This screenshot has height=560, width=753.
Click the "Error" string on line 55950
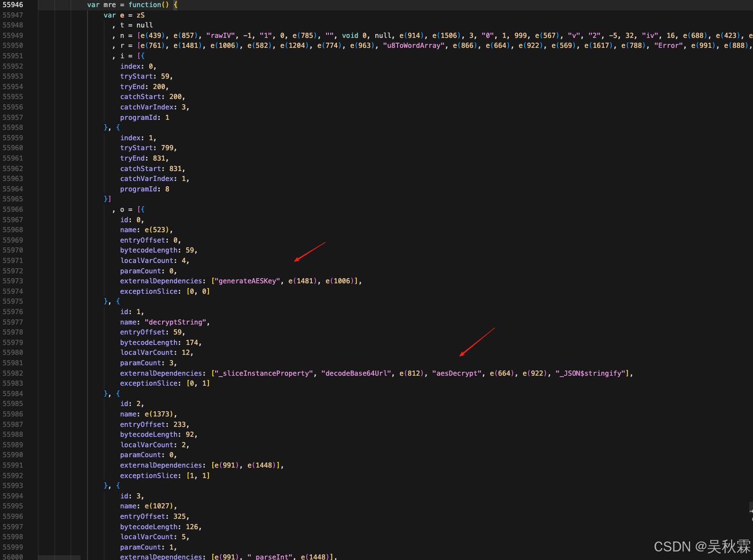669,45
